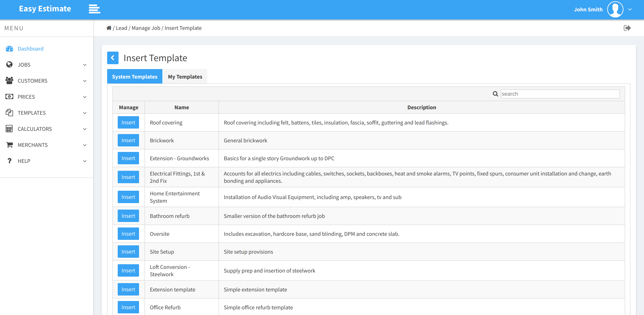Insert the Extension - Groundworks template
The width and height of the screenshot is (644, 315).
pos(128,158)
